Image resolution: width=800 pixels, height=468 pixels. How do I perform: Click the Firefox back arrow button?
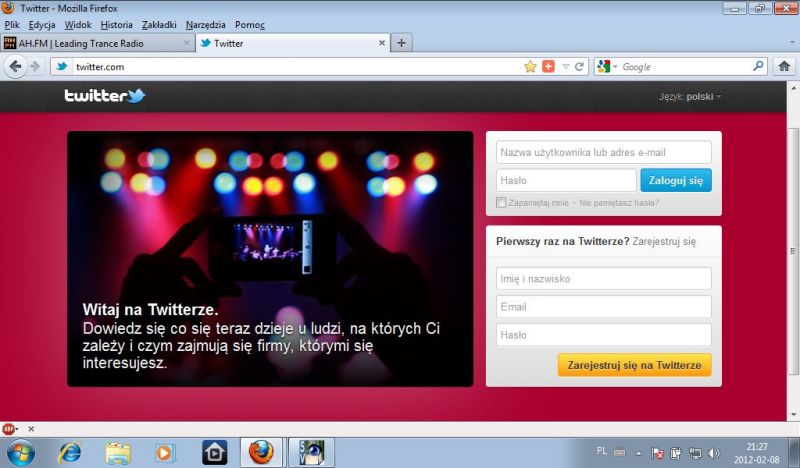point(15,66)
